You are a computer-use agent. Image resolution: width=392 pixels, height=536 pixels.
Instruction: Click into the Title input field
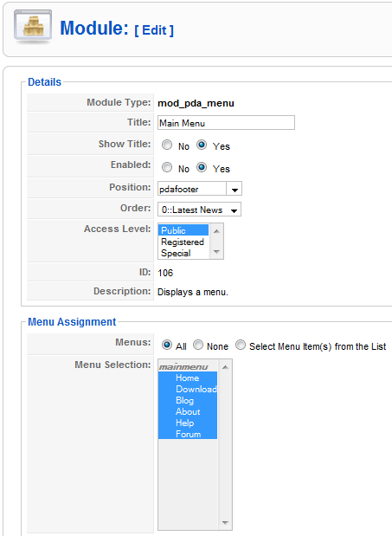point(226,123)
